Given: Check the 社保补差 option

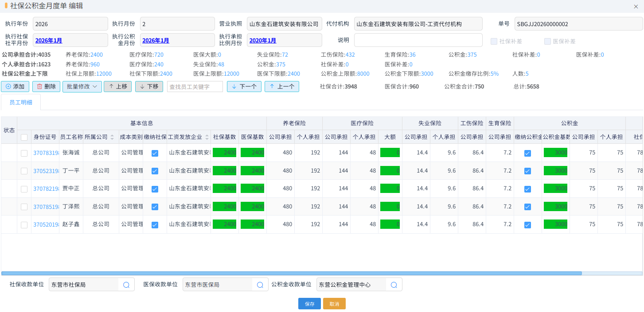Looking at the screenshot, I should [494, 41].
